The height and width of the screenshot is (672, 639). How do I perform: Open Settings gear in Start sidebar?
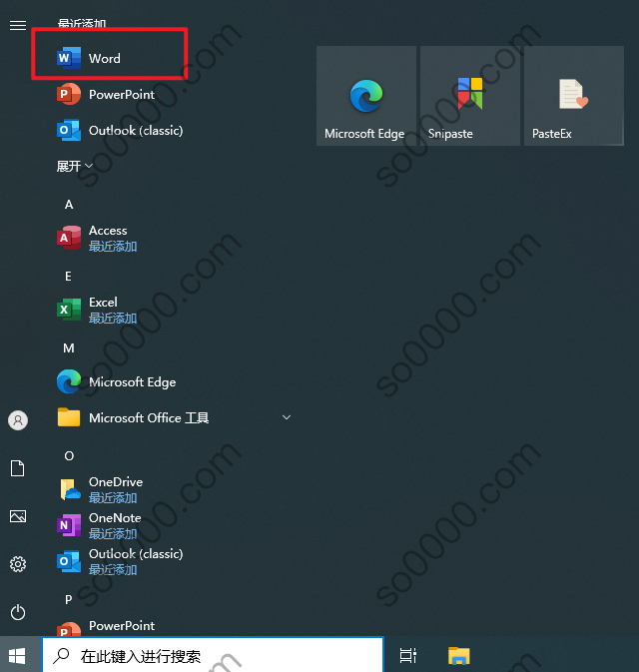tap(18, 564)
